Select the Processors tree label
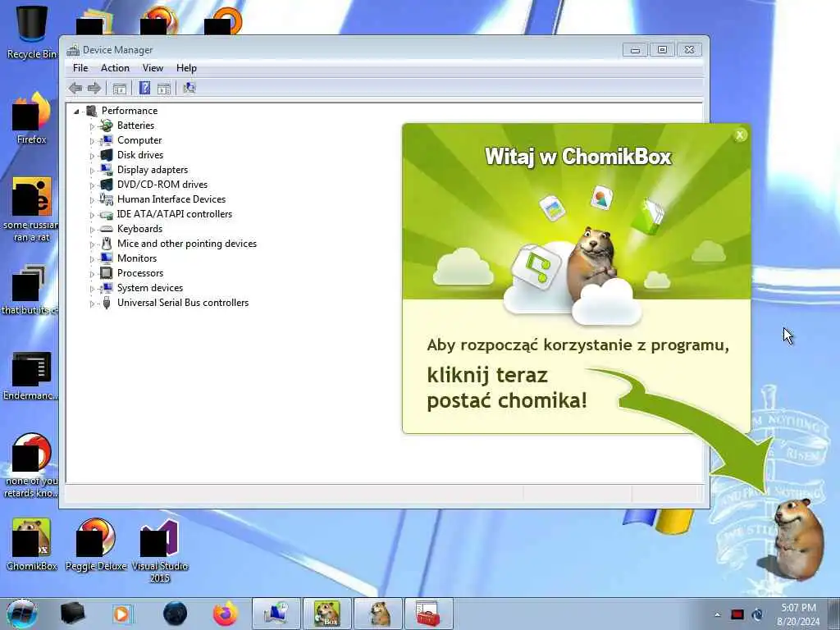This screenshot has width=840, height=630. 140,272
